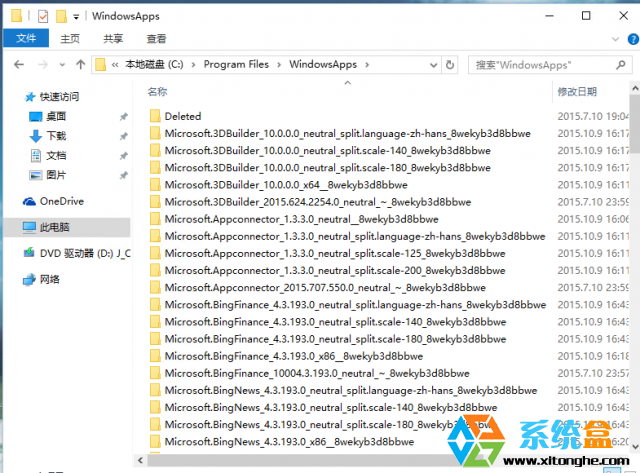
Task: Click WindowsApps breadcrumb in address bar
Action: coord(323,64)
